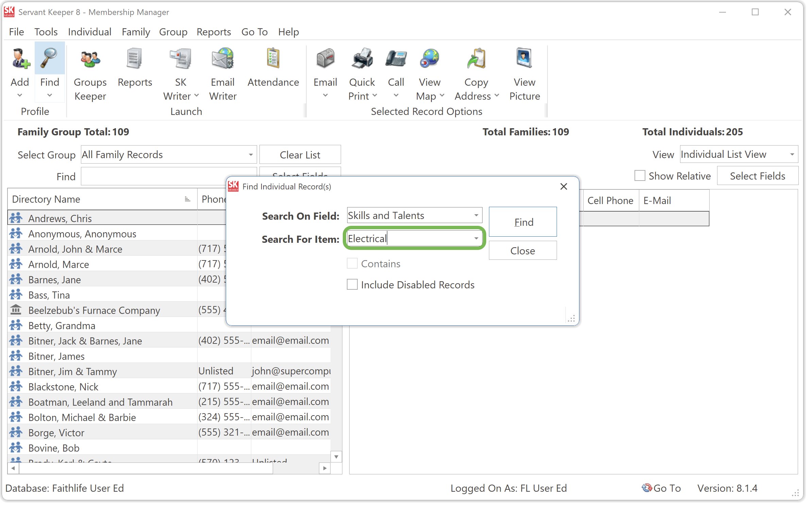Check Include Disabled Records
This screenshot has height=506, width=812.
(352, 284)
